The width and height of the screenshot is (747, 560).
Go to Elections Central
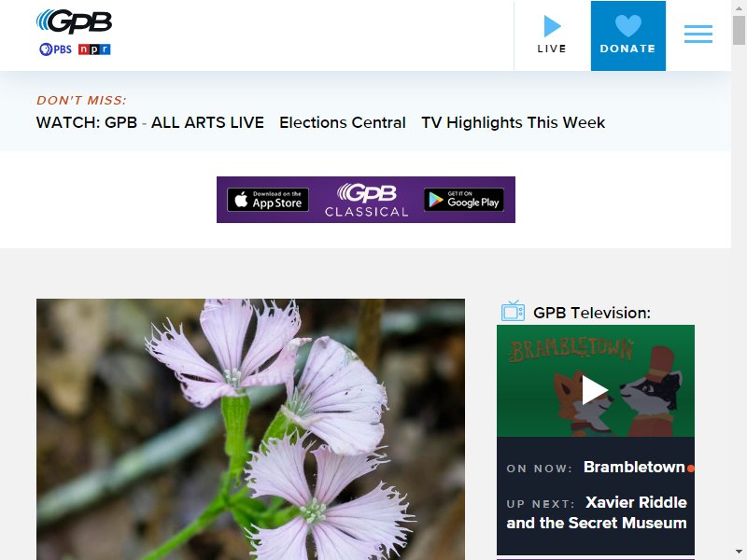[343, 122]
